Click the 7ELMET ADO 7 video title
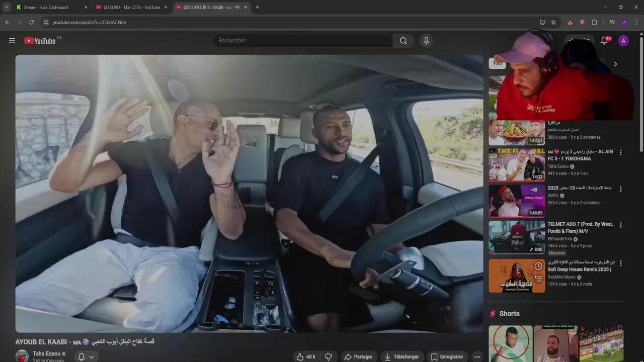This screenshot has height=362, width=644. pos(580,228)
